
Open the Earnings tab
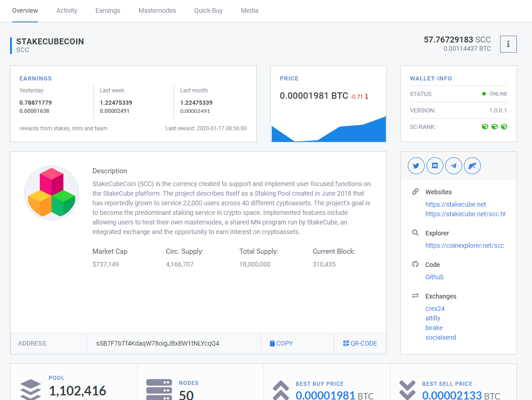[108, 11]
